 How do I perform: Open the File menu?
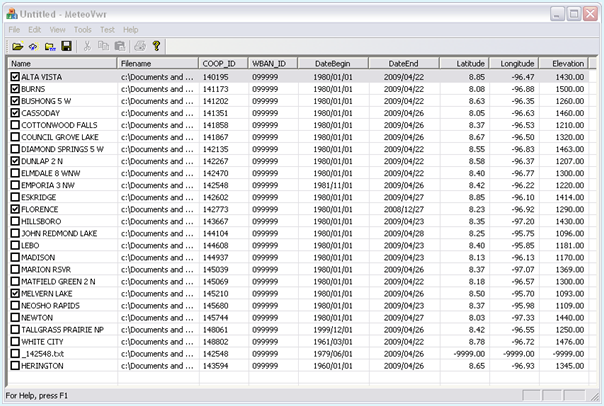[x=14, y=30]
